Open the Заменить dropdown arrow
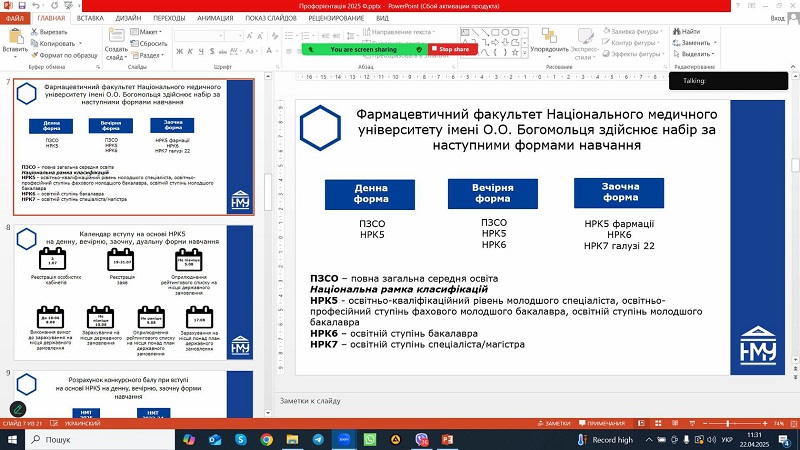 pos(715,43)
